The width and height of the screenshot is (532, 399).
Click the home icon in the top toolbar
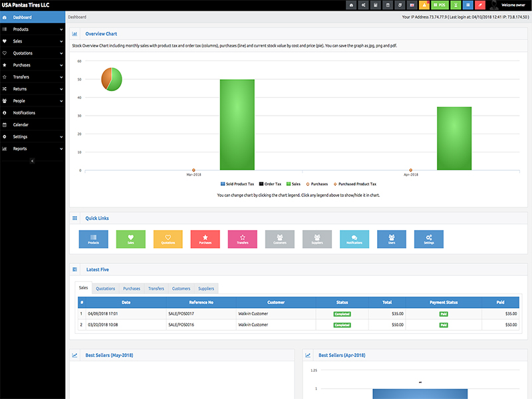[351, 5]
